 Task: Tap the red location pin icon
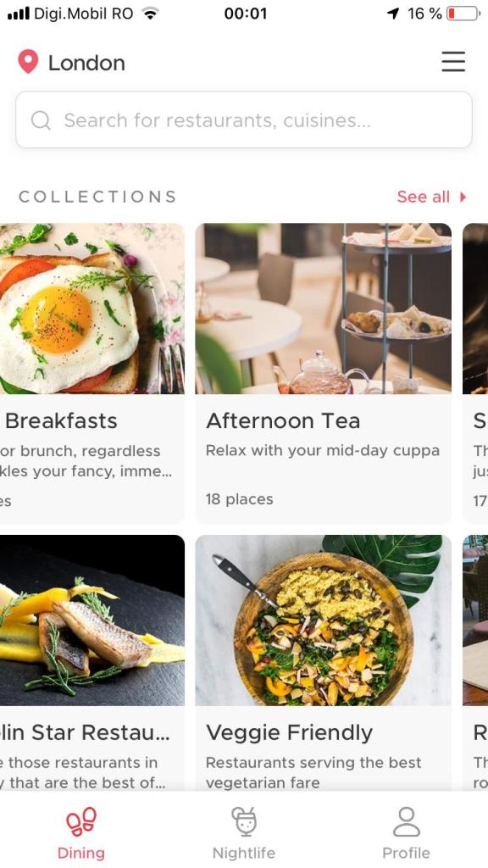[28, 61]
